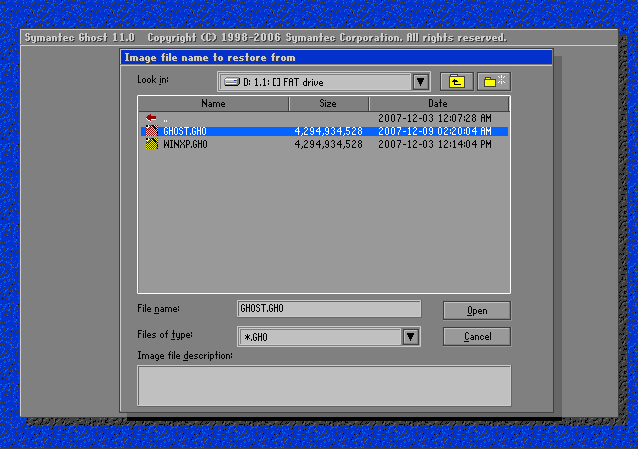Viewport: 638px width, 449px height.
Task: Click the Look in drive combo box
Action: [x=324, y=82]
